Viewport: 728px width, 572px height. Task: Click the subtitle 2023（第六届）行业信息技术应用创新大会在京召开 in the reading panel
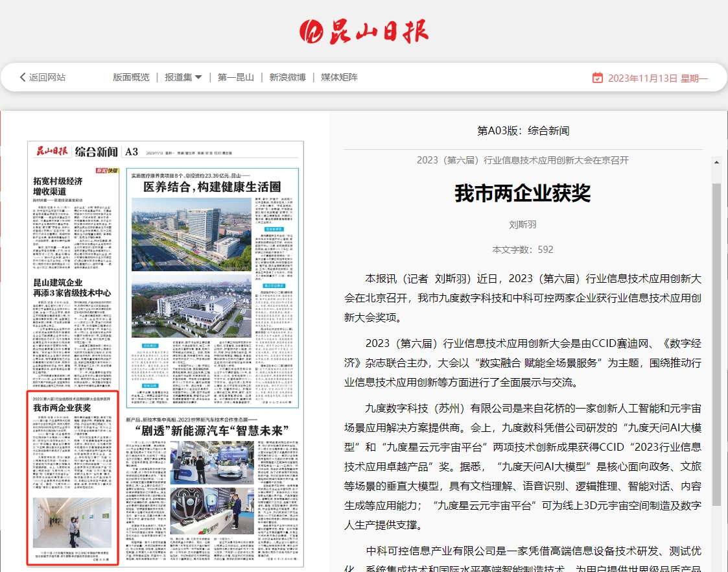click(x=523, y=160)
